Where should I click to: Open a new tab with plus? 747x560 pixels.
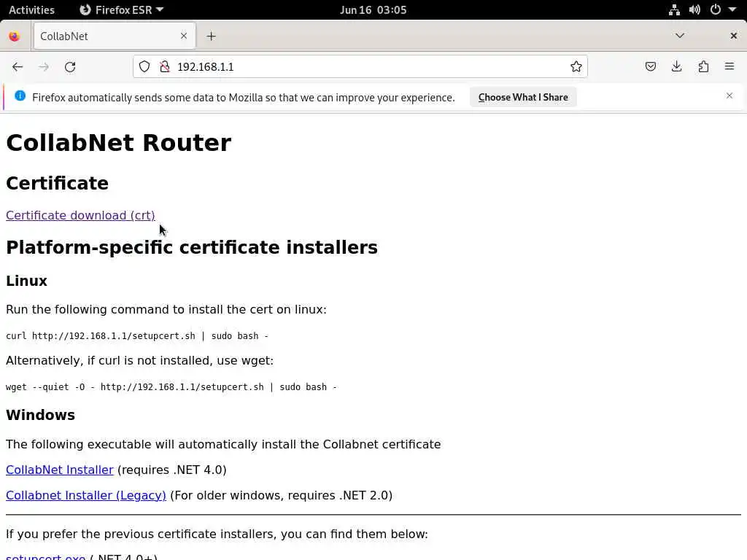pos(211,36)
